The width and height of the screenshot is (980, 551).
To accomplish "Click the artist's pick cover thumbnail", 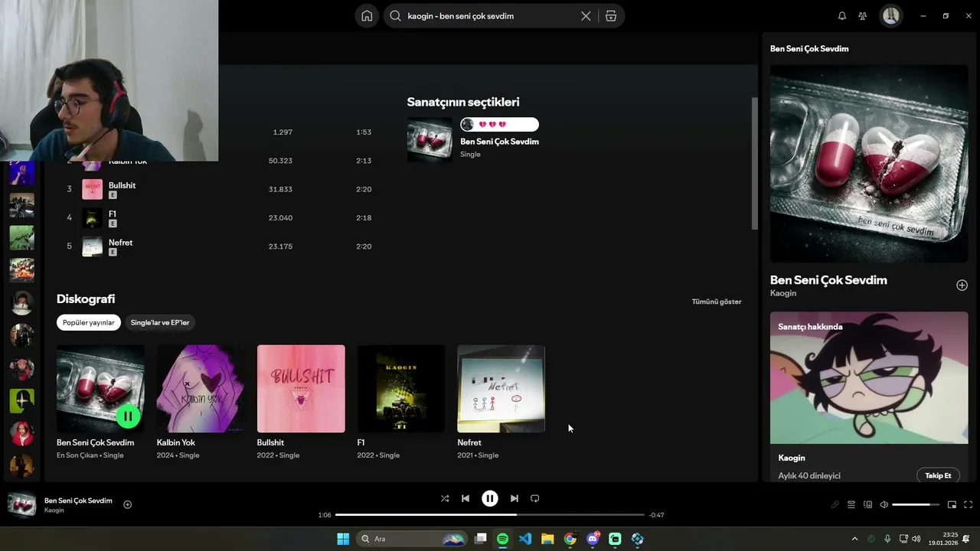I will (x=430, y=139).
